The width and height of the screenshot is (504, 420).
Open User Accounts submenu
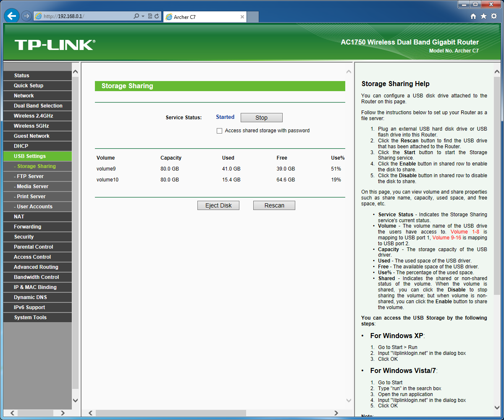point(37,207)
